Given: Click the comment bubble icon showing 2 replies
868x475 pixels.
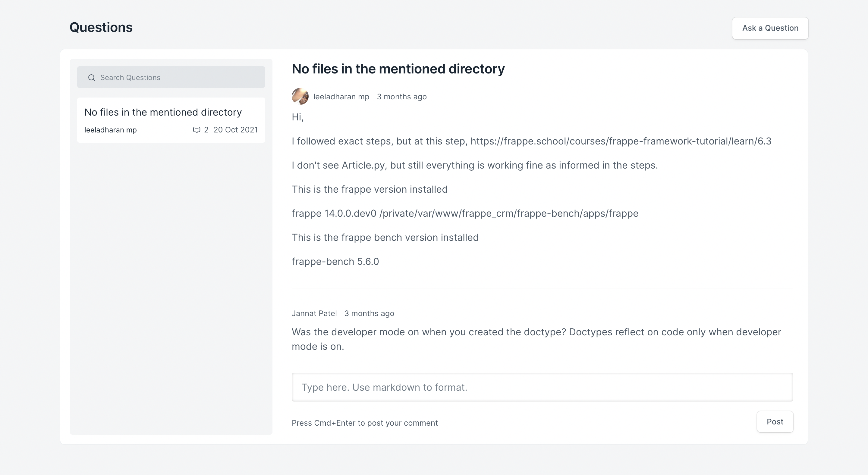Looking at the screenshot, I should click(x=197, y=130).
